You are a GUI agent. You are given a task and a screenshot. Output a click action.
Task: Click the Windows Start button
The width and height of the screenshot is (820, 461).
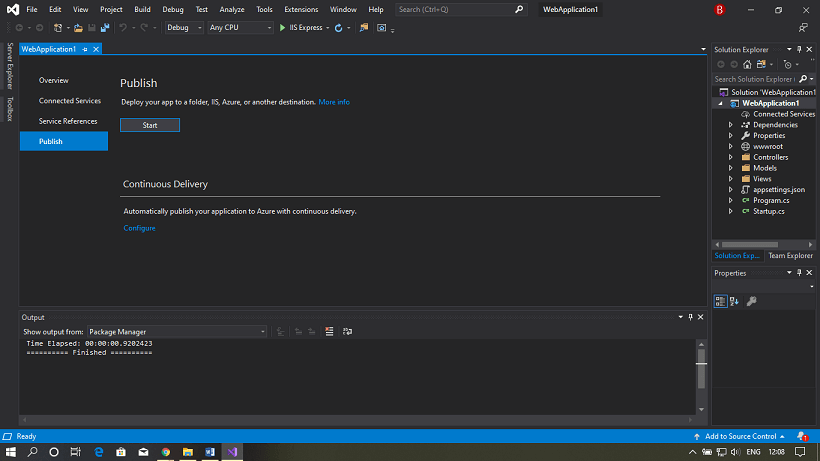(x=10, y=452)
